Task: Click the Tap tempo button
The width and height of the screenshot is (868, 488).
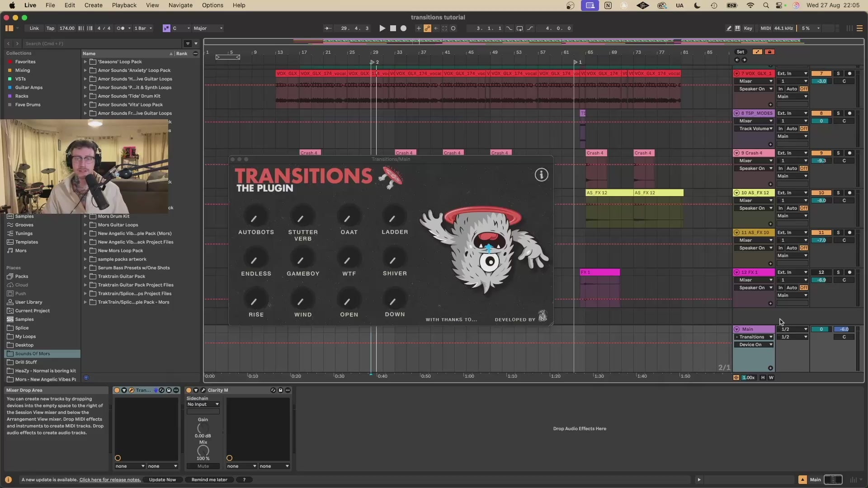Action: (x=50, y=28)
